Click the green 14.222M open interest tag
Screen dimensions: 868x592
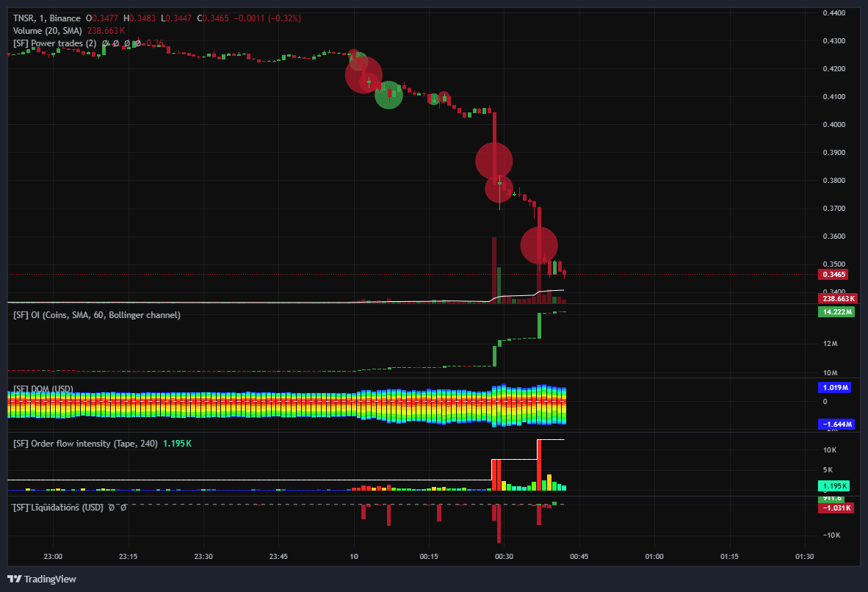tap(836, 311)
